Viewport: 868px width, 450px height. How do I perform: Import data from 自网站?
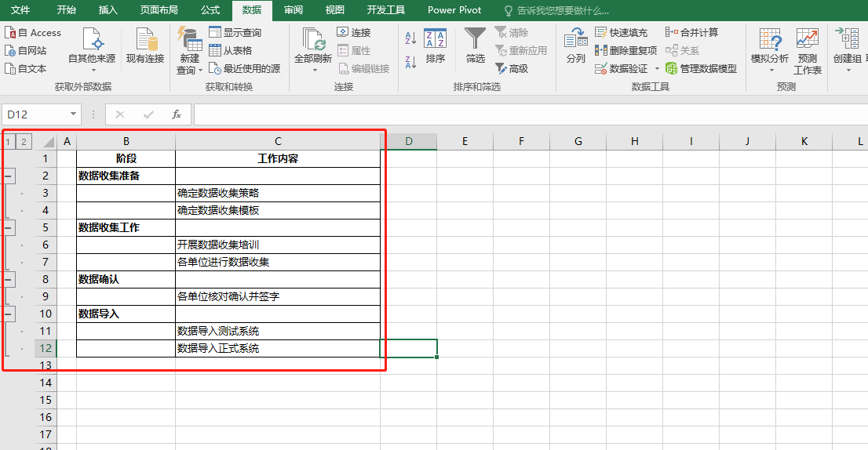click(x=25, y=50)
